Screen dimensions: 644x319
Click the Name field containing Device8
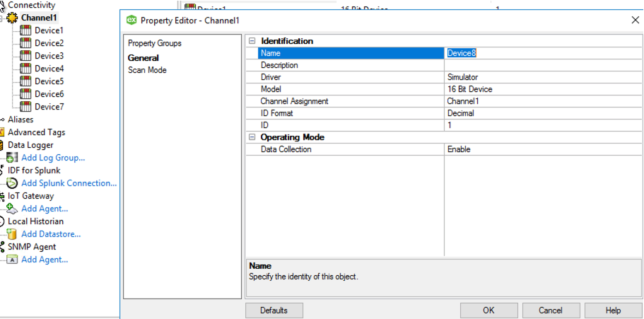tap(544, 53)
